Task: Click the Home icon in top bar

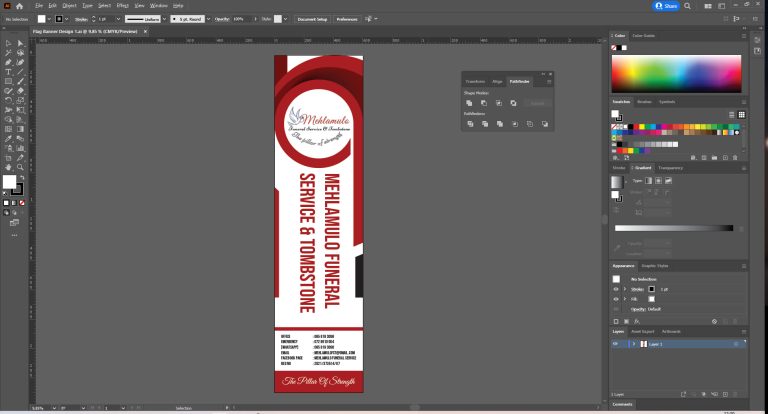Action: click(x=19, y=6)
